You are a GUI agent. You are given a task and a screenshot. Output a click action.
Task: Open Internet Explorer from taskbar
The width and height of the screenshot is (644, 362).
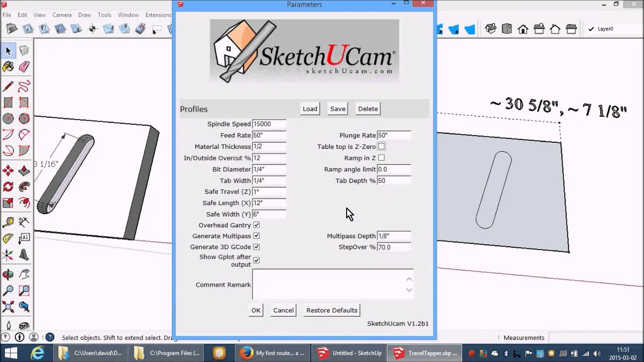point(37,353)
